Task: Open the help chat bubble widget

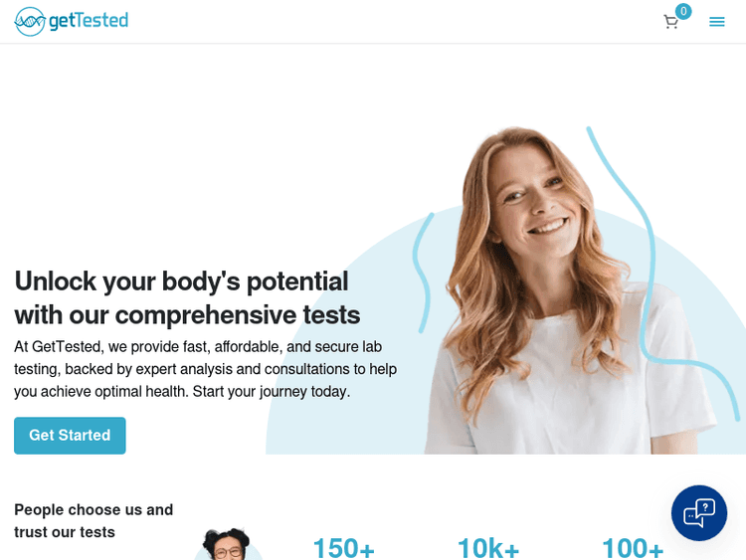Action: [699, 513]
